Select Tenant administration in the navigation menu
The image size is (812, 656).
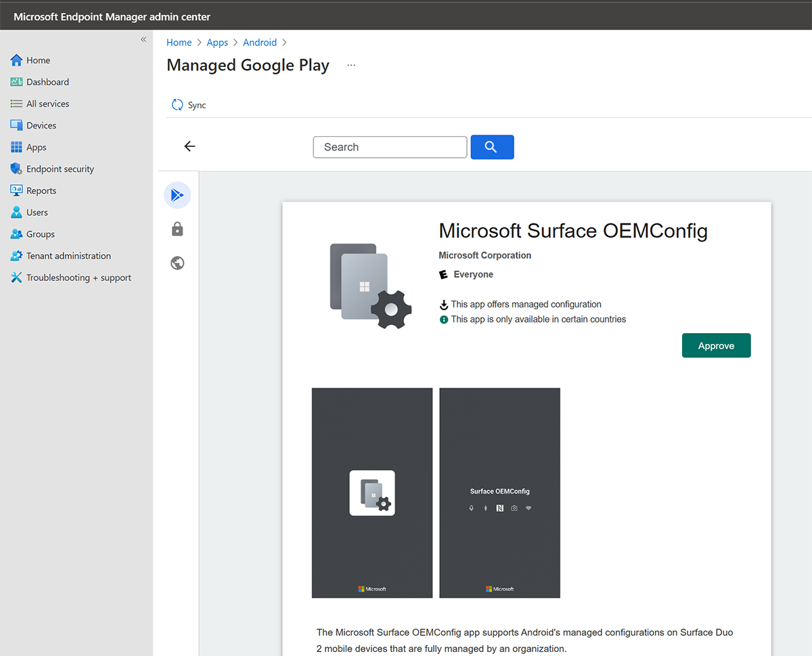[x=69, y=255]
